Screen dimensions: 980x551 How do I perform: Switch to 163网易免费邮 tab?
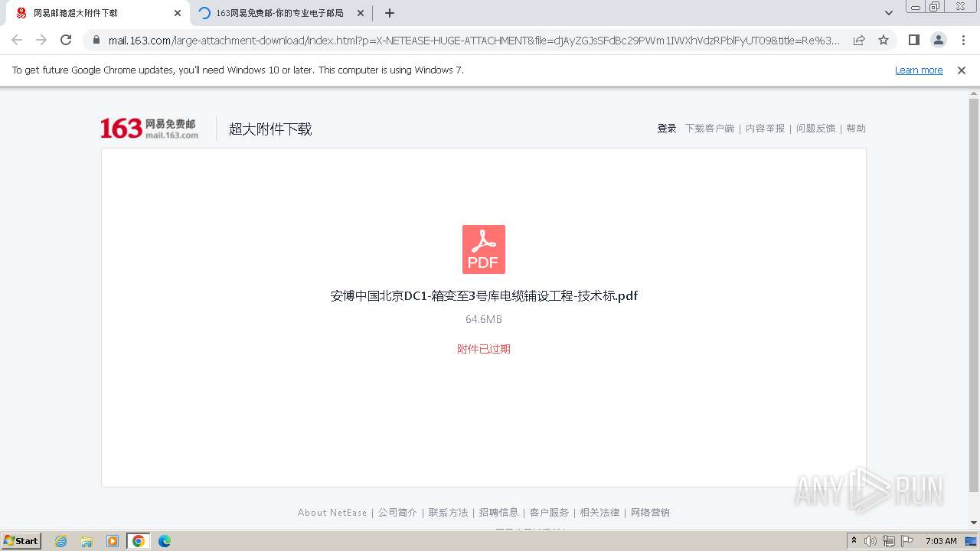(x=280, y=13)
